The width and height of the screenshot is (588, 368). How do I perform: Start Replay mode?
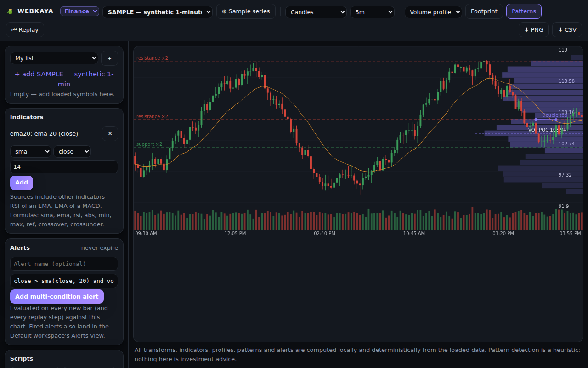25,30
